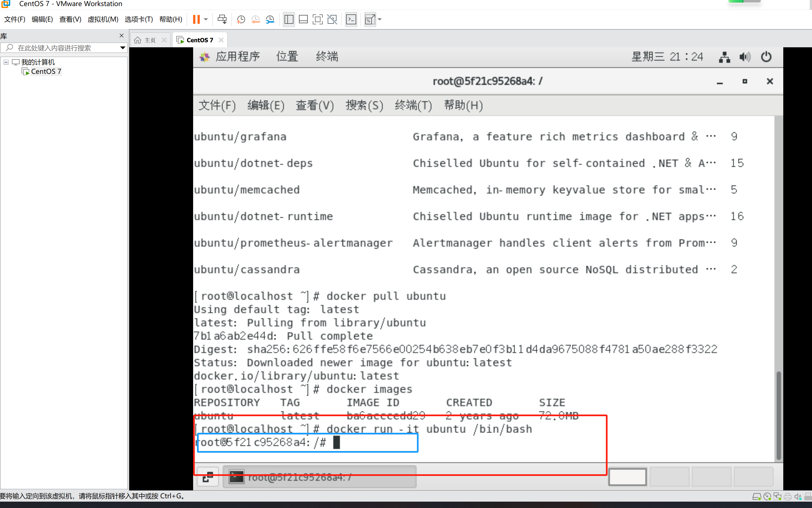Pause the virtual machine with the orange pause icon
This screenshot has width=812, height=508.
(x=196, y=19)
